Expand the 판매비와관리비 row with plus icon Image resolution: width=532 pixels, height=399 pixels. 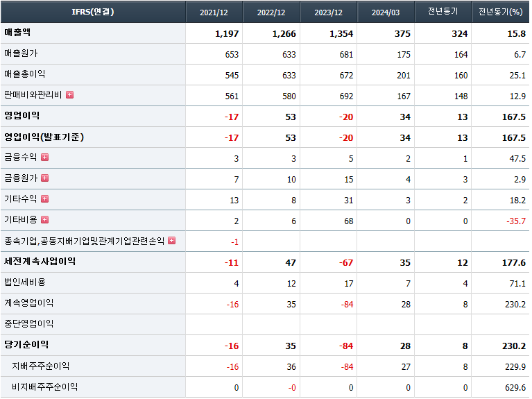pyautogui.click(x=69, y=95)
